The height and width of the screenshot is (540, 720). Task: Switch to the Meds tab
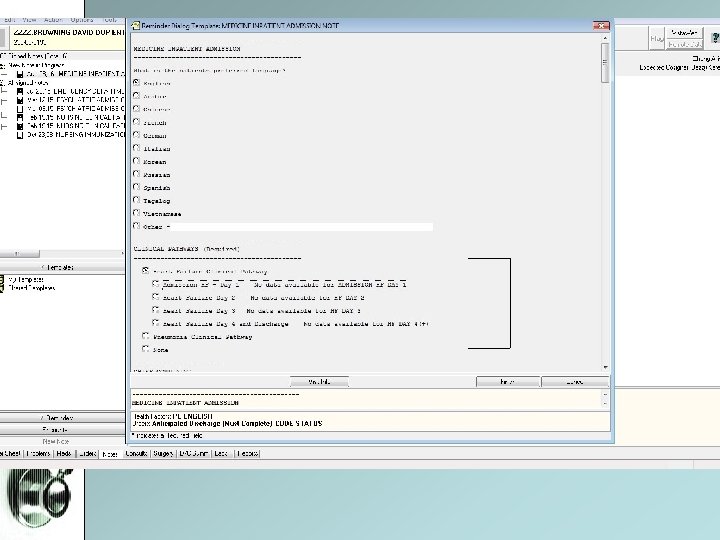pyautogui.click(x=64, y=454)
